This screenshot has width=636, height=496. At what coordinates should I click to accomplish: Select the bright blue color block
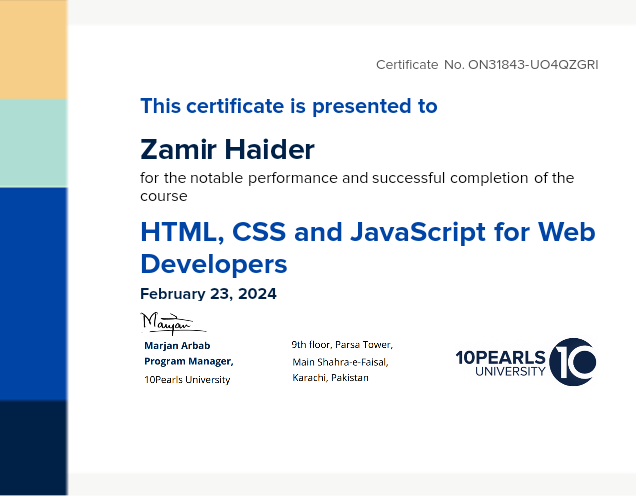[x=33, y=293]
